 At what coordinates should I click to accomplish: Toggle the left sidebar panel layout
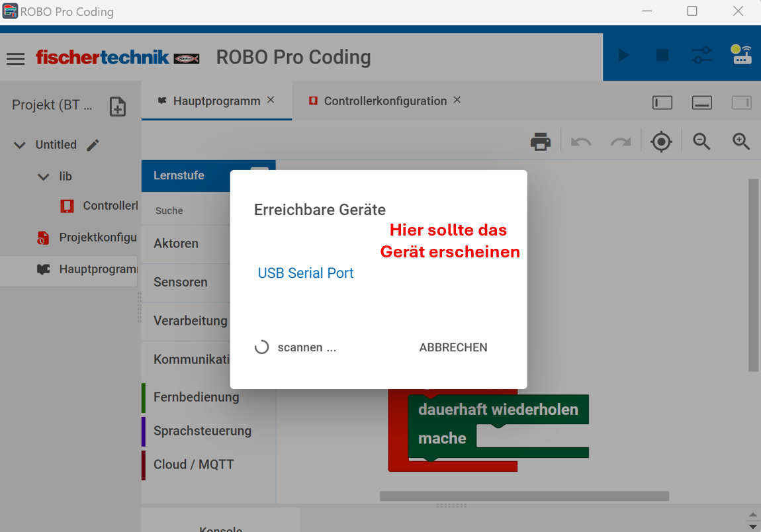[x=662, y=103]
